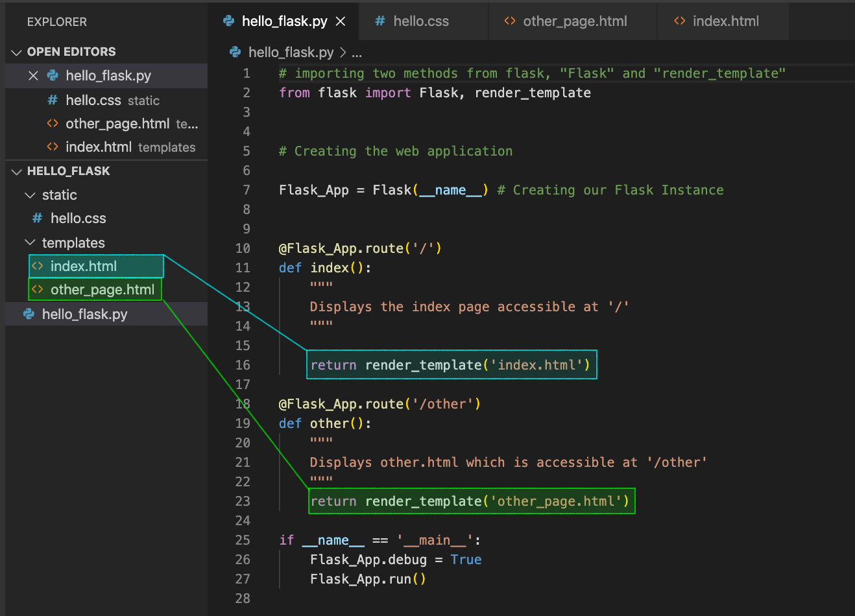Screen dimensions: 855x616
Task: Click the HTML icon beside other_page.html
Action: 509,21
